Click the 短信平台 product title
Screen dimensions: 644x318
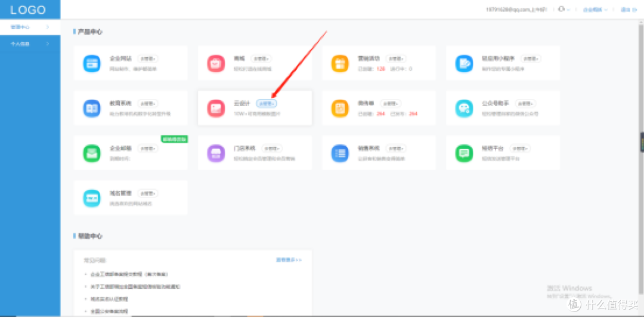click(493, 148)
